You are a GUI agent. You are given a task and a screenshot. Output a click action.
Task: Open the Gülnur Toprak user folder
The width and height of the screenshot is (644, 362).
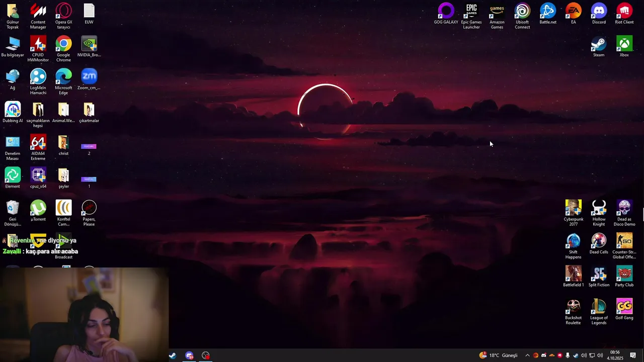point(13,16)
